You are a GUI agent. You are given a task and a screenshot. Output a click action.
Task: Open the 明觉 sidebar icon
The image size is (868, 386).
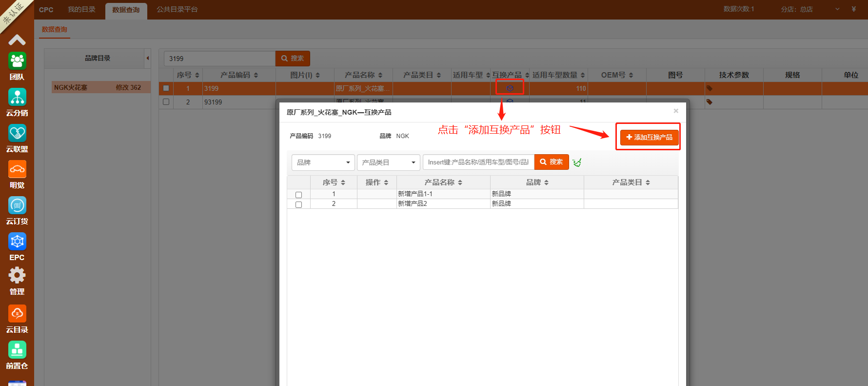pyautogui.click(x=17, y=169)
